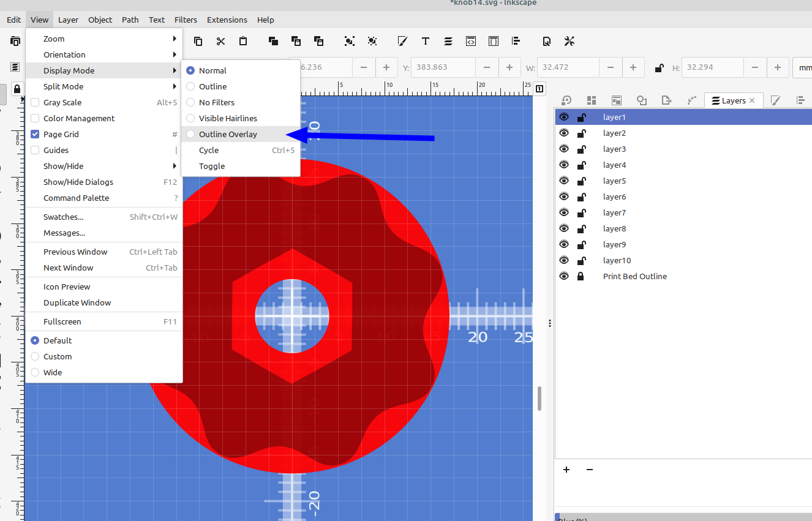Open Preferences wrench icon in toolbar
Viewport: 812px width, 521px height.
[569, 42]
